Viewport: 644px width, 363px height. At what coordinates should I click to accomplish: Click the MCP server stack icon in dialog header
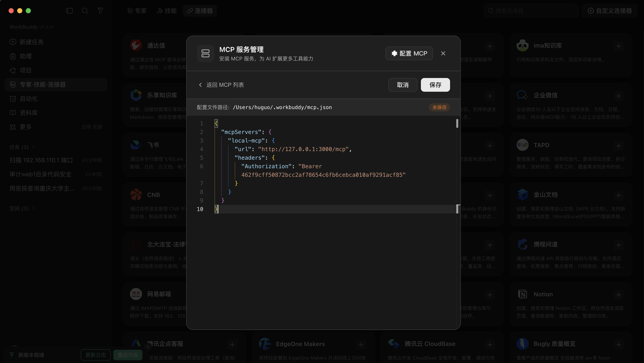[205, 53]
